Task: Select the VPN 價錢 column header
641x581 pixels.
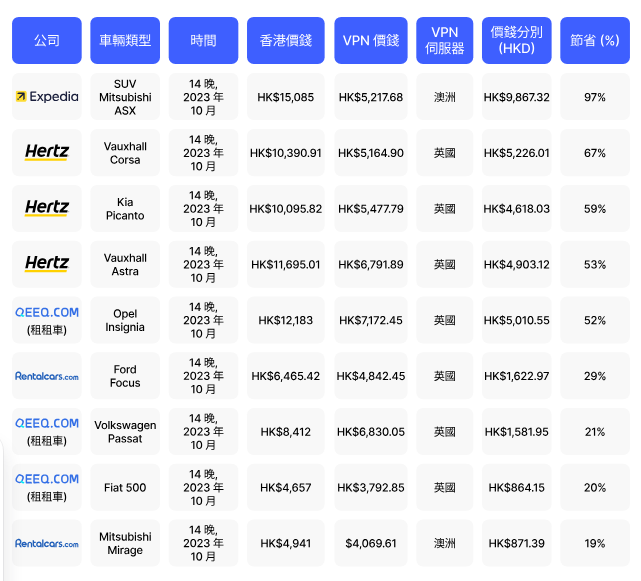Action: (371, 41)
